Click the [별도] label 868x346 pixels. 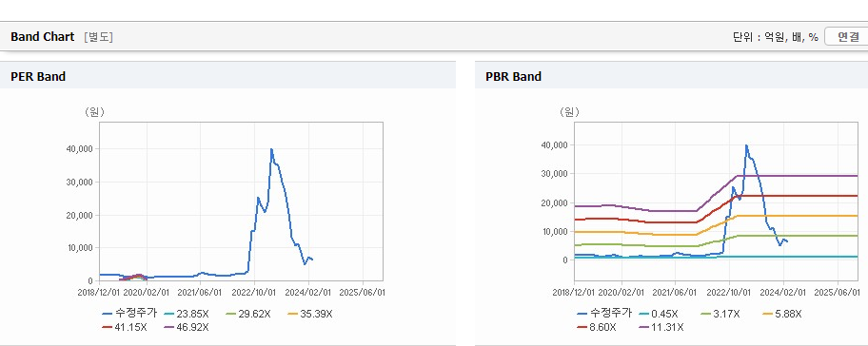pyautogui.click(x=98, y=37)
